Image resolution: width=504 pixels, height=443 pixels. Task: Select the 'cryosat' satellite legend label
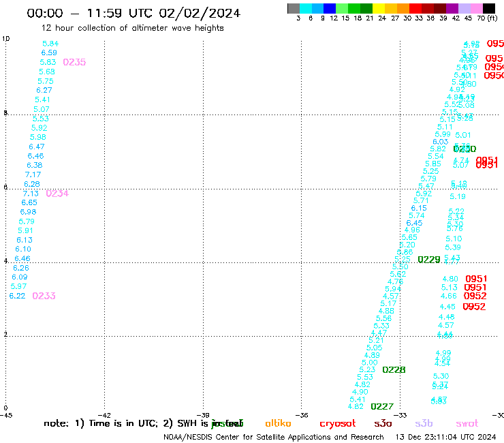coord(338,423)
